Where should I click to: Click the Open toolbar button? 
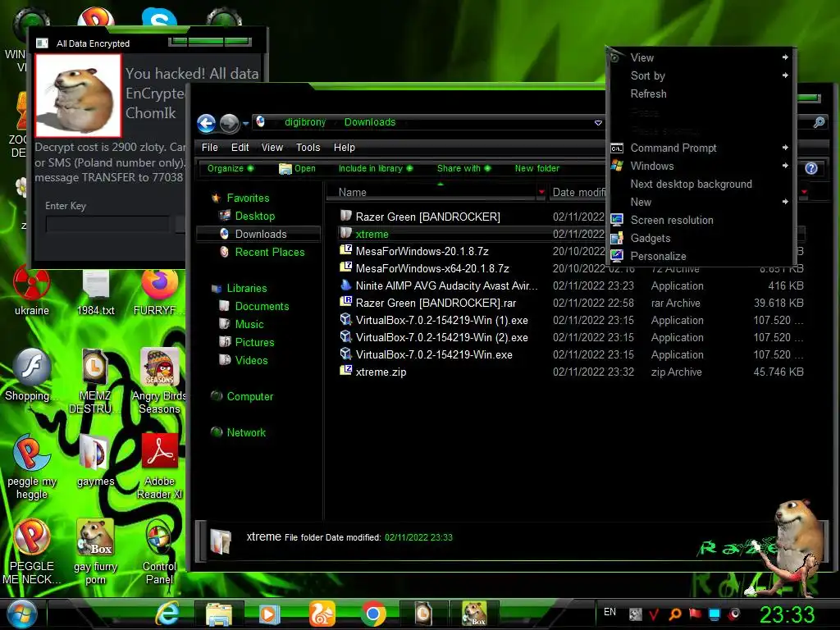click(297, 168)
